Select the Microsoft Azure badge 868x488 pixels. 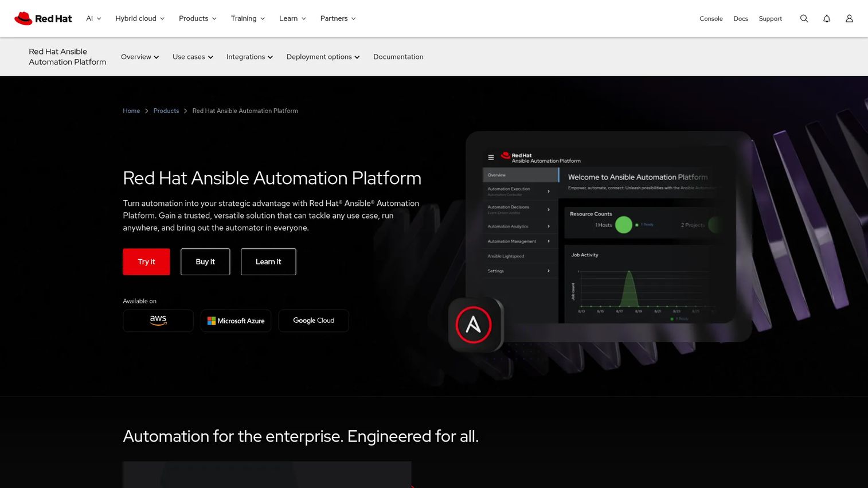[x=236, y=321]
